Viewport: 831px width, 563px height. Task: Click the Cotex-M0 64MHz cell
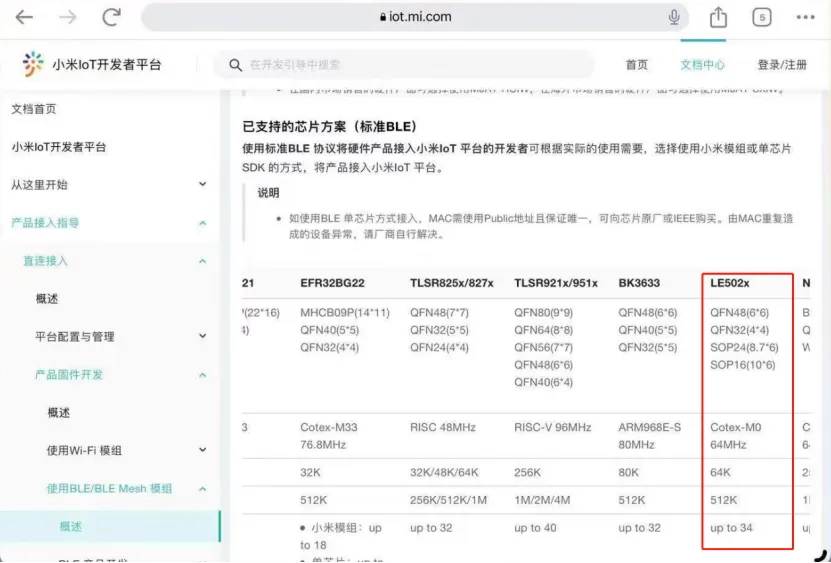[x=736, y=436]
